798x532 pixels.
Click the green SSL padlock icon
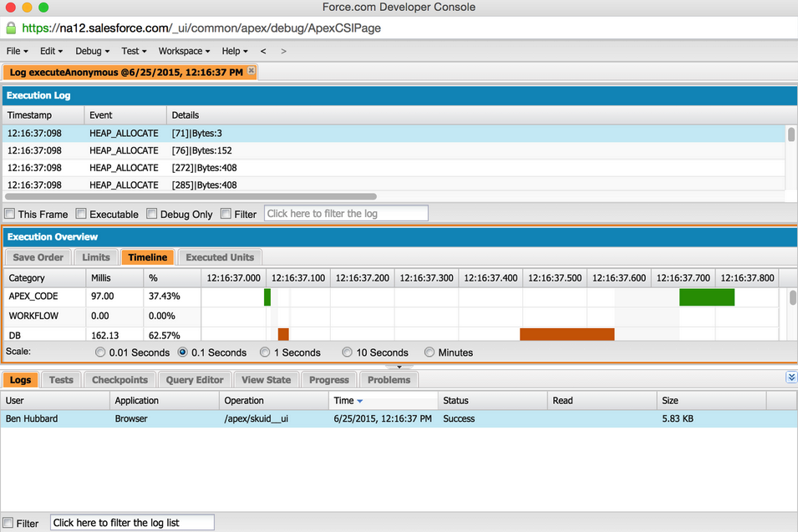[11, 28]
